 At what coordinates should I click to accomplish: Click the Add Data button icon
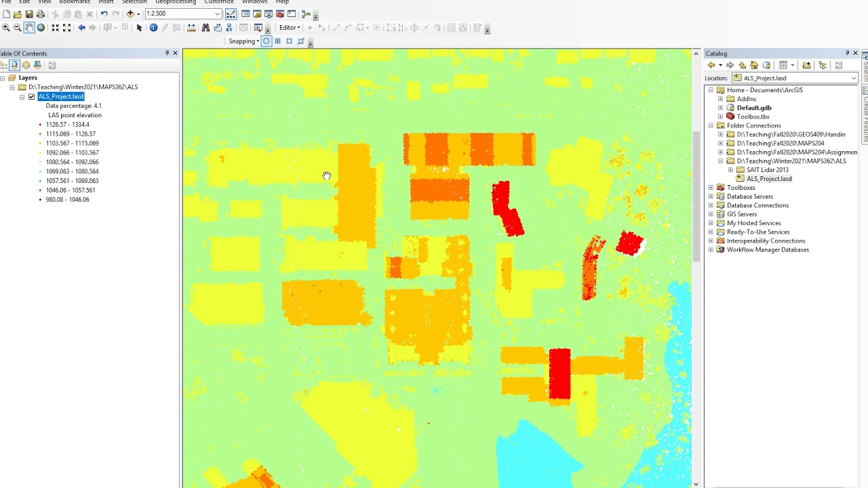[x=130, y=14]
